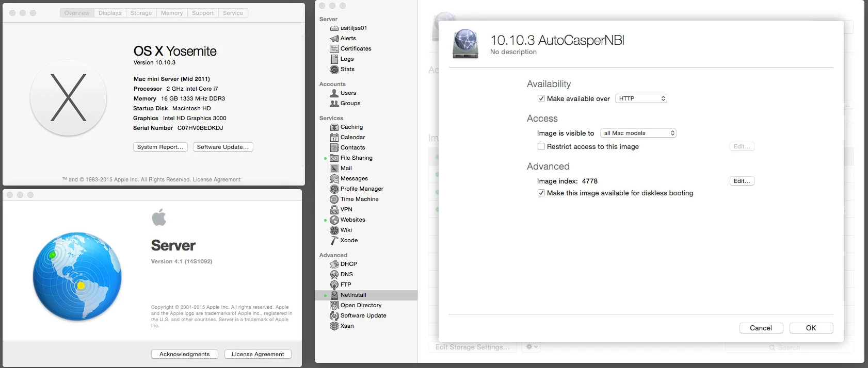
Task: Select the usitiljss01 server icon in sidebar
Action: point(334,28)
